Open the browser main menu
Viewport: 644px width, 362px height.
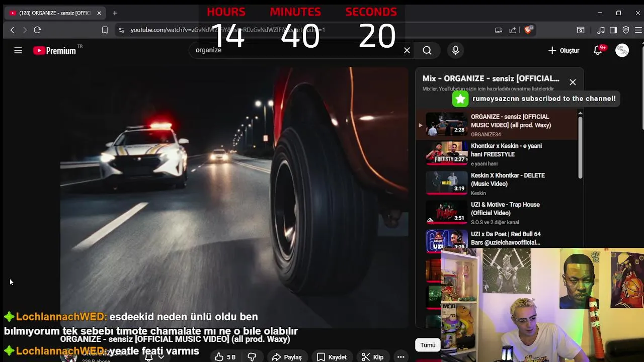point(638,30)
